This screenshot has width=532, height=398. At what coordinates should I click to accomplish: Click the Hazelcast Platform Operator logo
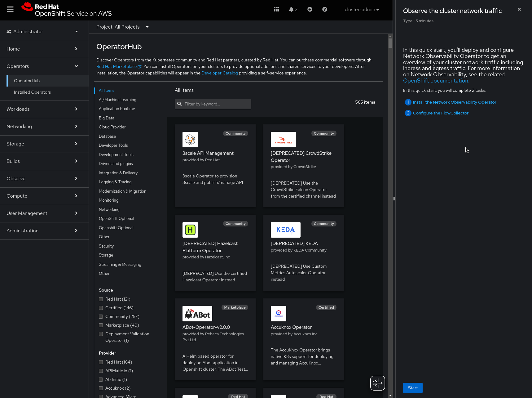click(x=190, y=230)
